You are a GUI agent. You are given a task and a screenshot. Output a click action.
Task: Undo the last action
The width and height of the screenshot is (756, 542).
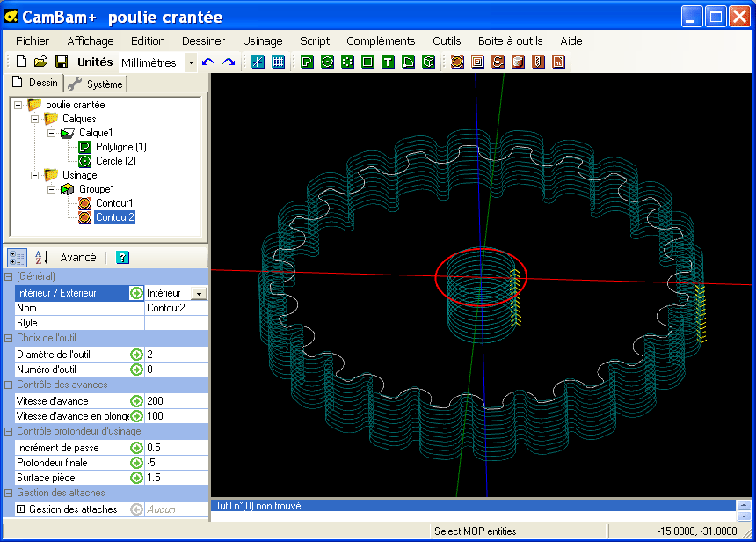pyautogui.click(x=208, y=62)
